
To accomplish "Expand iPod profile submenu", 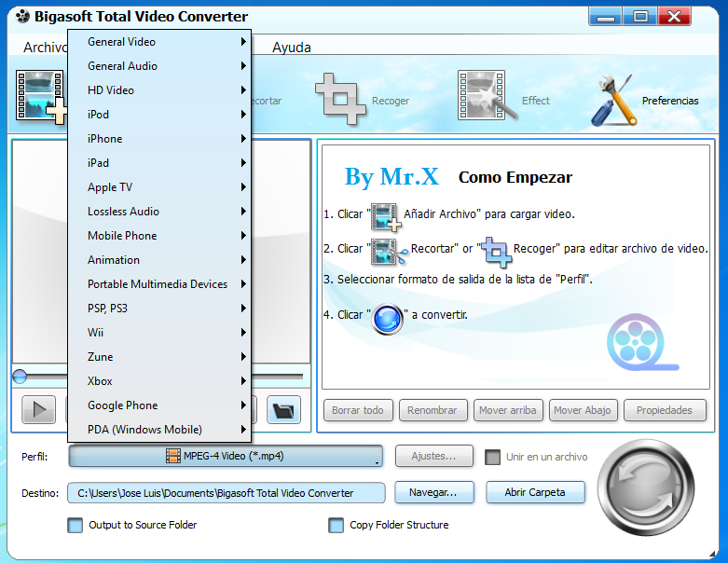I will (159, 114).
